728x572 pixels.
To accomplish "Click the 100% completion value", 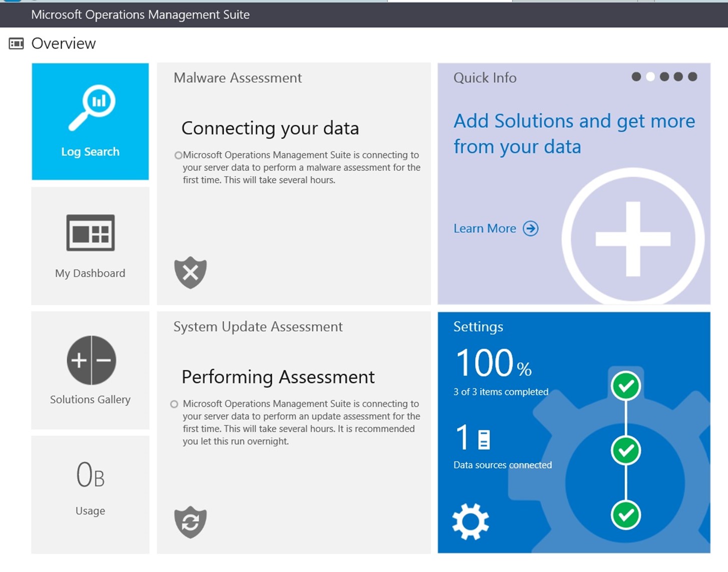I will coord(493,363).
